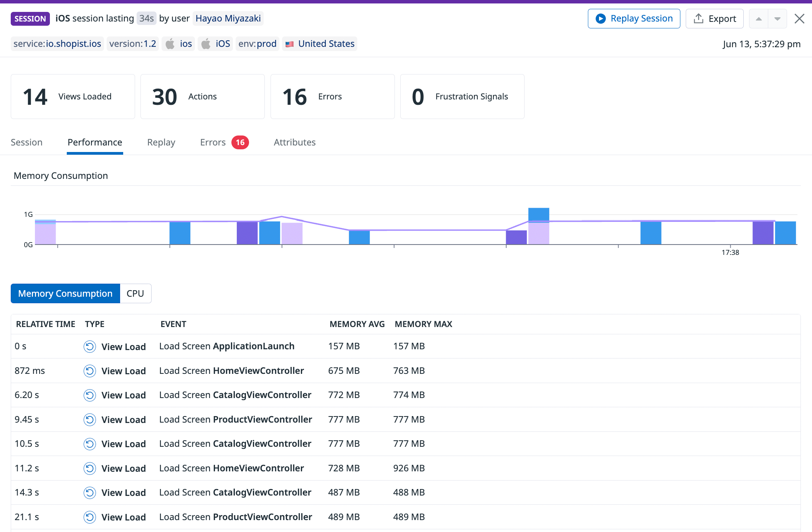Image resolution: width=812 pixels, height=532 pixels.
Task: Click the replay icon for HomeViewController at 872 ms
Action: 89,371
